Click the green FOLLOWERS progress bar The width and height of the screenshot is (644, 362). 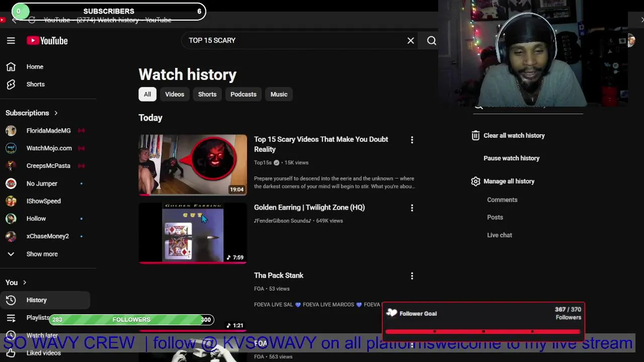point(131,320)
